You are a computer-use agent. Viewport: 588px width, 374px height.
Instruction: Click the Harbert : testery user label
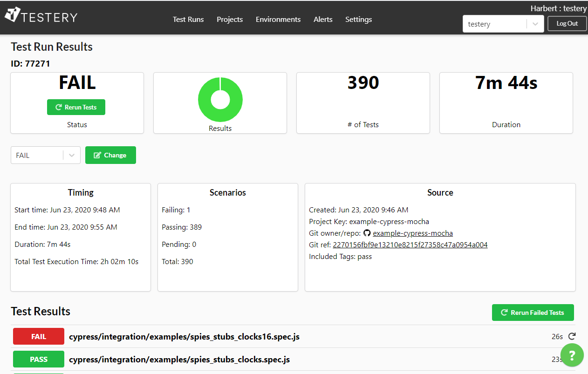point(559,8)
